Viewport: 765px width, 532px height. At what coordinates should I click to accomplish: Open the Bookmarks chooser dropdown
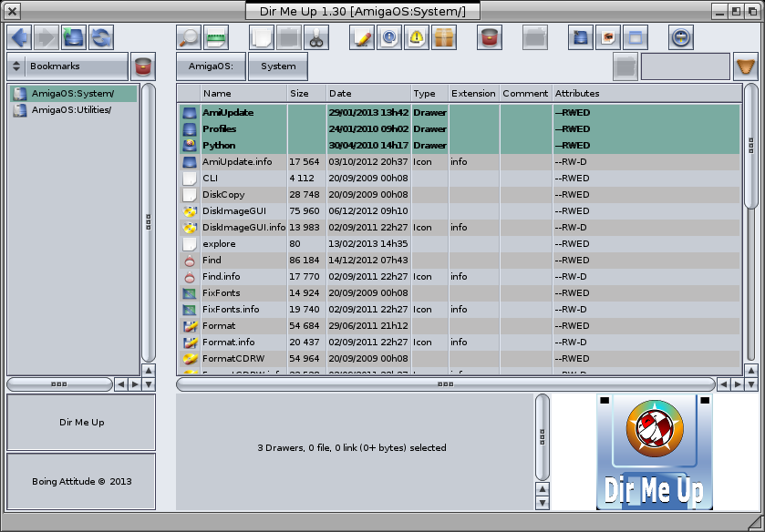[x=67, y=66]
